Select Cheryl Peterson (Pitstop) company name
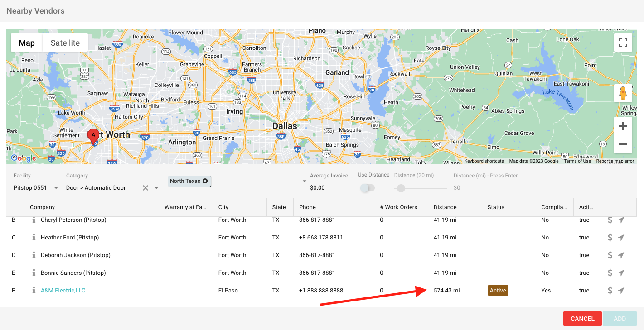This screenshot has height=330, width=644. click(73, 220)
